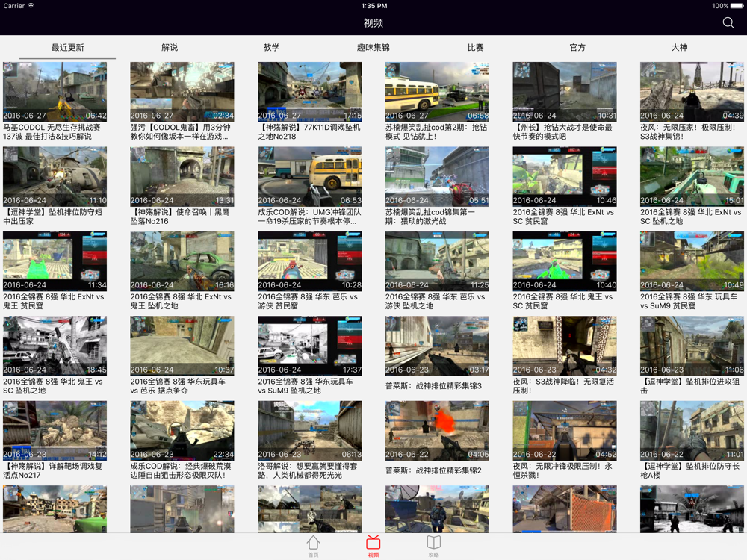The width and height of the screenshot is (747, 560).
Task: Open the 攻略 book icon in bottom bar
Action: pyautogui.click(x=433, y=546)
